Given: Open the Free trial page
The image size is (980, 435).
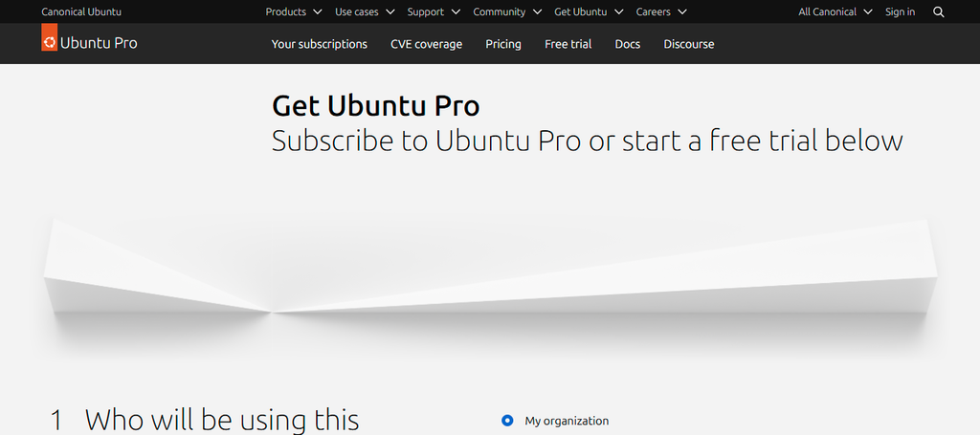Looking at the screenshot, I should (568, 44).
